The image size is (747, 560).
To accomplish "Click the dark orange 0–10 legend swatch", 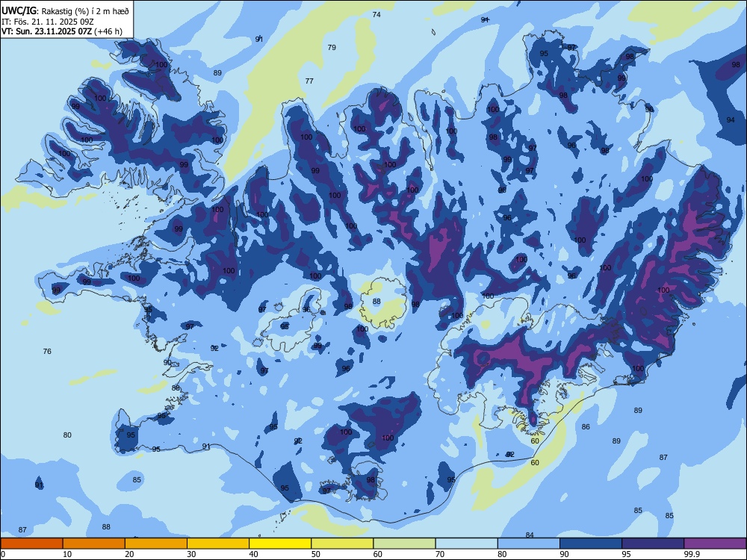I will point(31,544).
